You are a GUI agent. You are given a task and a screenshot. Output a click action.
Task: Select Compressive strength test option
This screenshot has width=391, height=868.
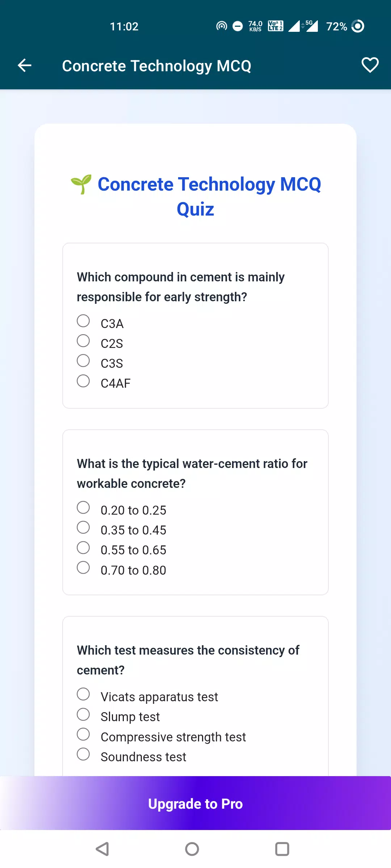coord(83,734)
